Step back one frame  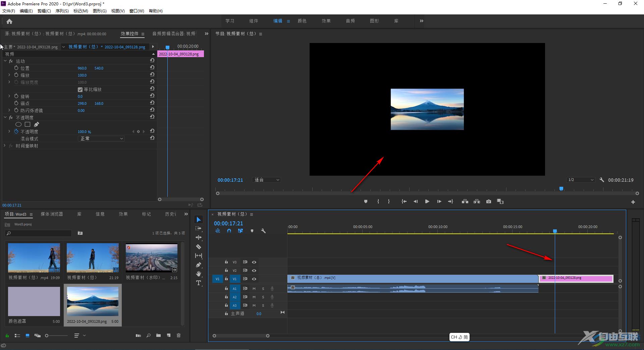coord(416,202)
